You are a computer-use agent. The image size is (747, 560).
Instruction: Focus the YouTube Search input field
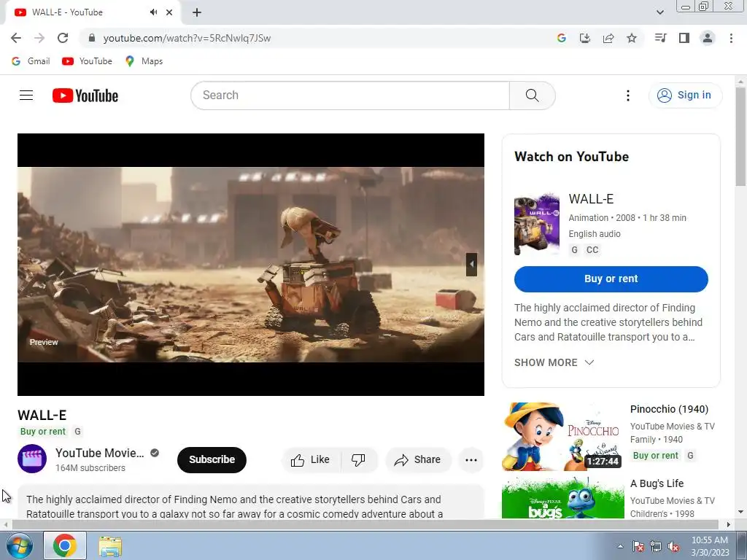click(x=350, y=96)
